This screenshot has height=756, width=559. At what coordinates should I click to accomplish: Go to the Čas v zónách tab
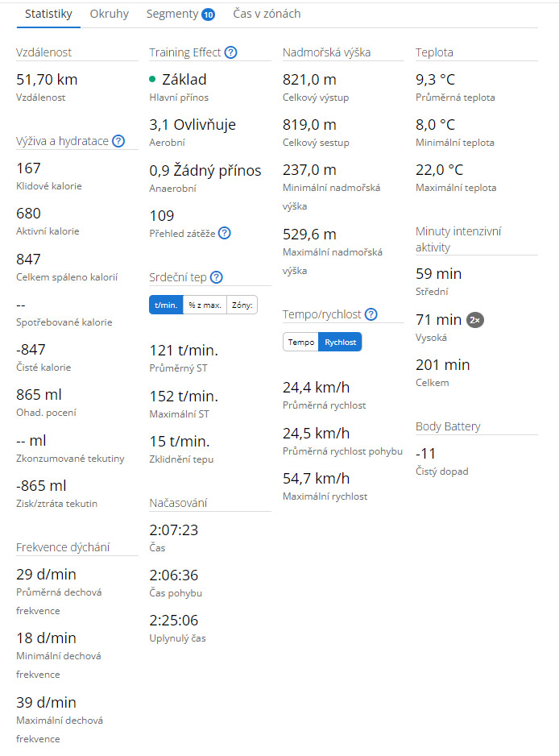267,14
